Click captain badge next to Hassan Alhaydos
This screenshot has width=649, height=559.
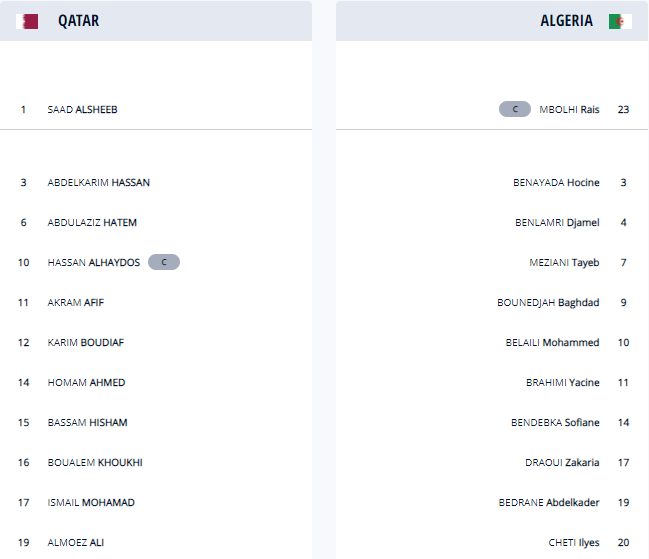[164, 262]
